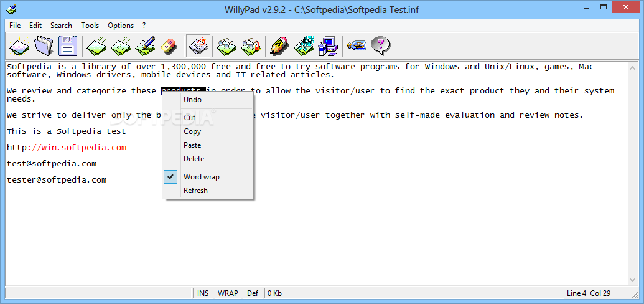The height and width of the screenshot is (304, 644).
Task: Click the test@softpedia.com line
Action: tap(52, 164)
